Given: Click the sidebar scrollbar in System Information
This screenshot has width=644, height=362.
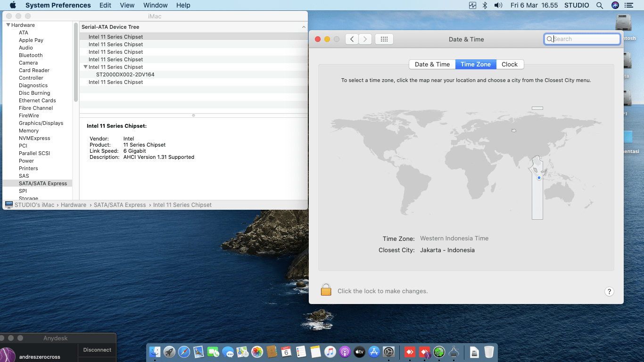Looking at the screenshot, I should [76, 61].
